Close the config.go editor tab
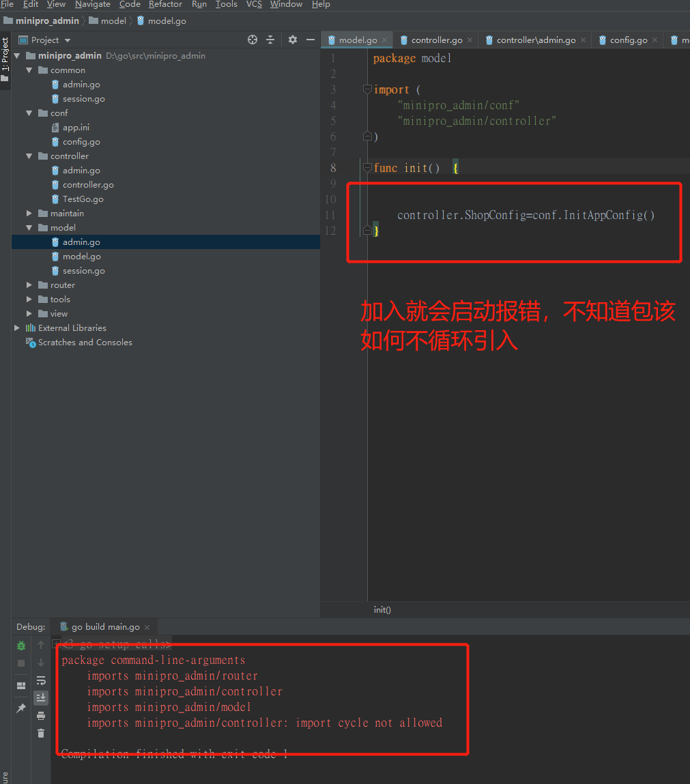This screenshot has height=784, width=690. click(655, 40)
